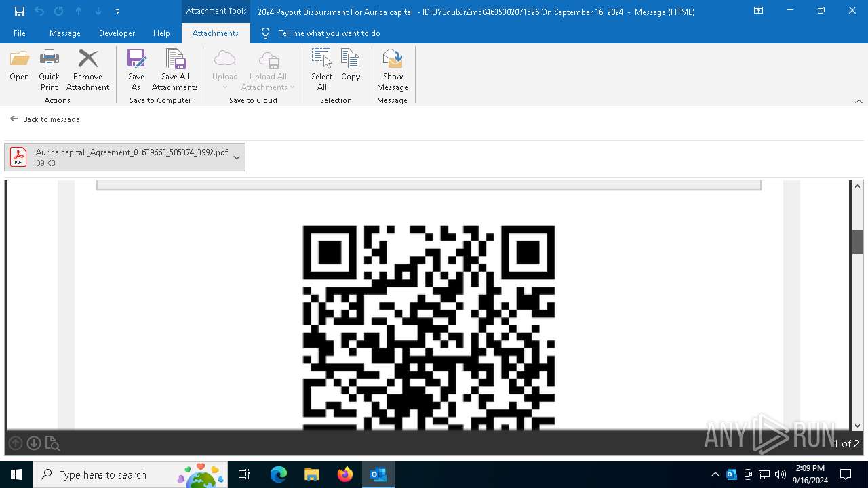Click Select All attachments

click(321, 70)
